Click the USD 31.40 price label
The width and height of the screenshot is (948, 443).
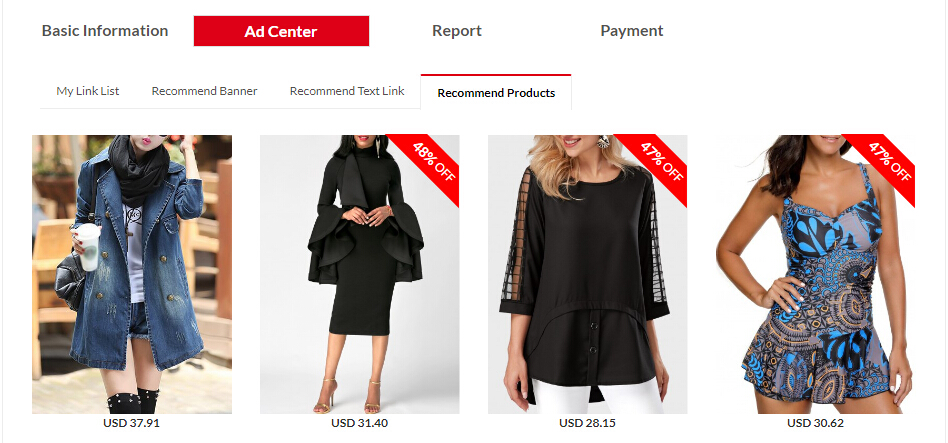tap(359, 423)
